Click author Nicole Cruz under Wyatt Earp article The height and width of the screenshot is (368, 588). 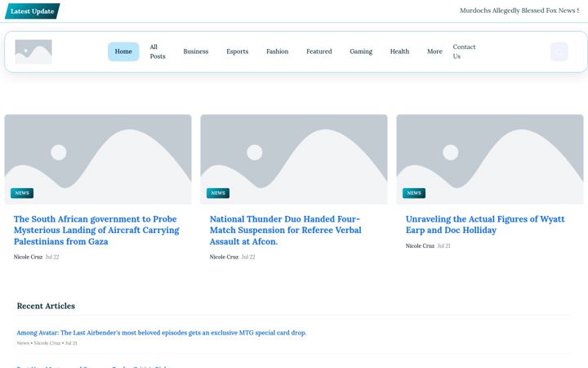point(420,245)
